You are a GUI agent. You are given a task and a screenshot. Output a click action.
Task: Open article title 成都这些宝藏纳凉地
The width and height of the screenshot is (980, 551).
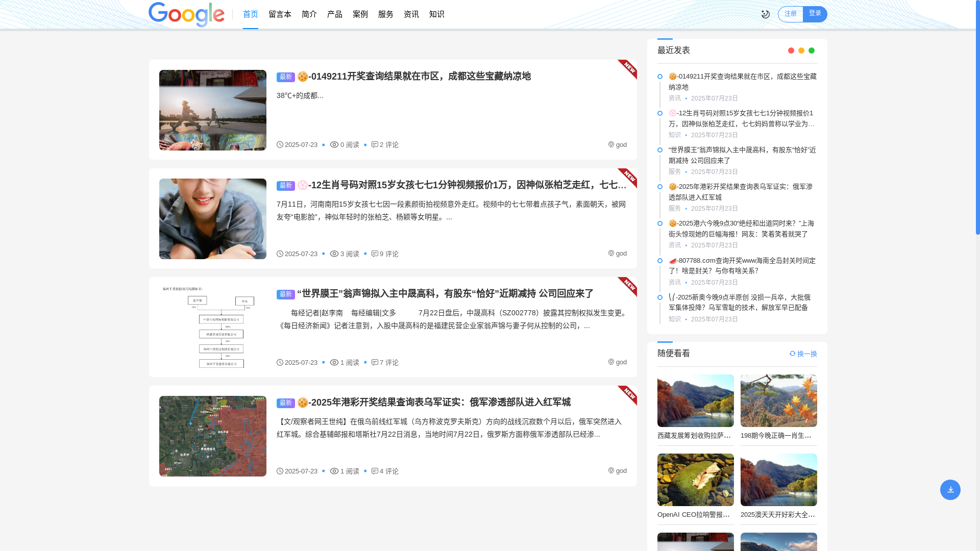tap(414, 77)
